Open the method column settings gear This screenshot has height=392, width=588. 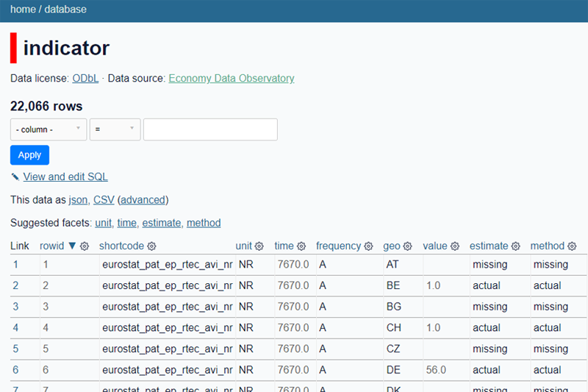[x=572, y=246]
